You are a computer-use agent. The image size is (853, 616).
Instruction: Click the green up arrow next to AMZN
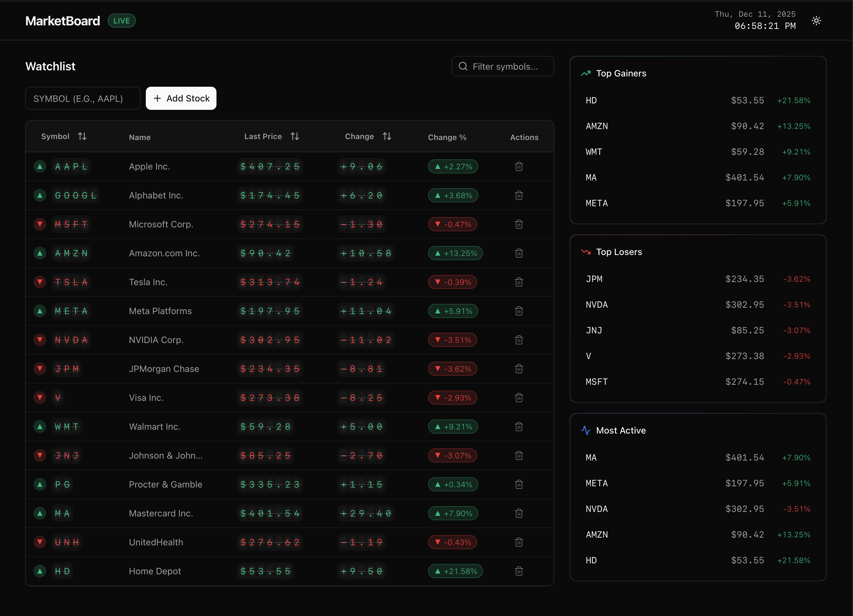[40, 253]
